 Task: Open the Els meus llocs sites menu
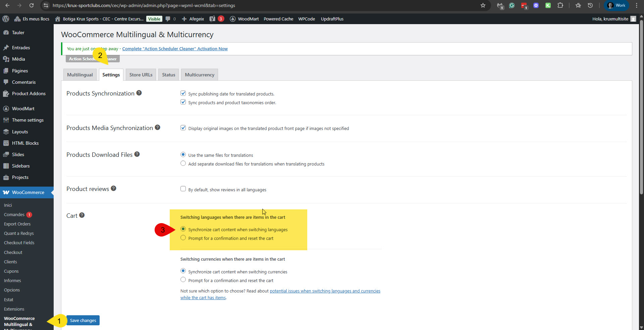32,19
